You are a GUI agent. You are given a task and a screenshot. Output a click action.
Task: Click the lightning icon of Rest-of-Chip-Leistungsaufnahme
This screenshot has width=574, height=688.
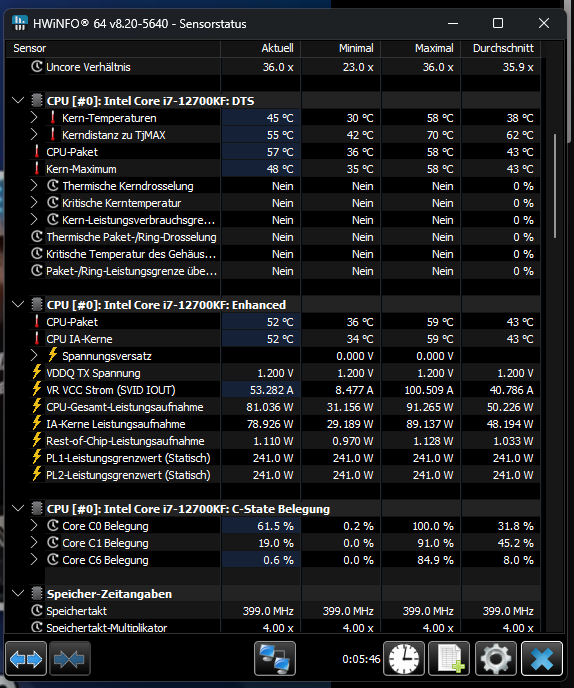click(x=37, y=441)
